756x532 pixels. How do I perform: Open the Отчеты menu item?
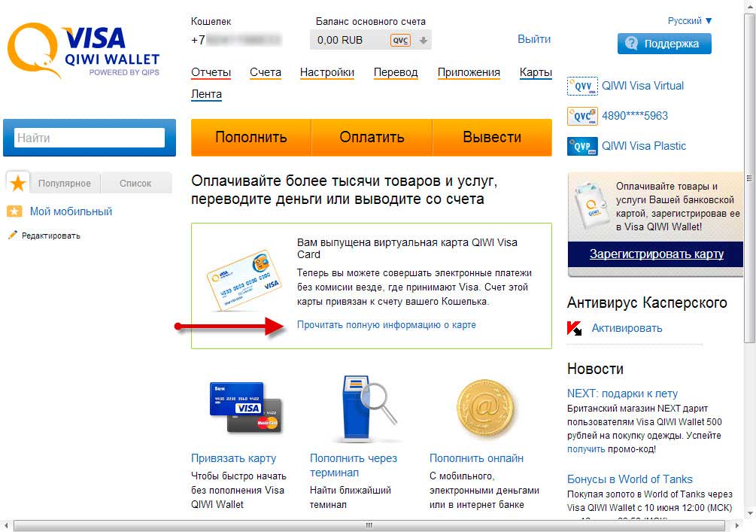(211, 72)
